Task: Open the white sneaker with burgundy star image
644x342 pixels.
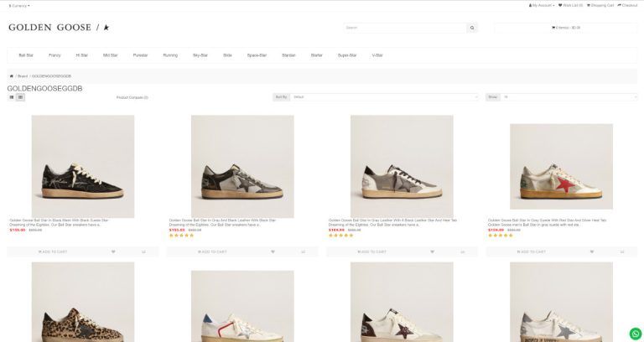Action: (402, 302)
